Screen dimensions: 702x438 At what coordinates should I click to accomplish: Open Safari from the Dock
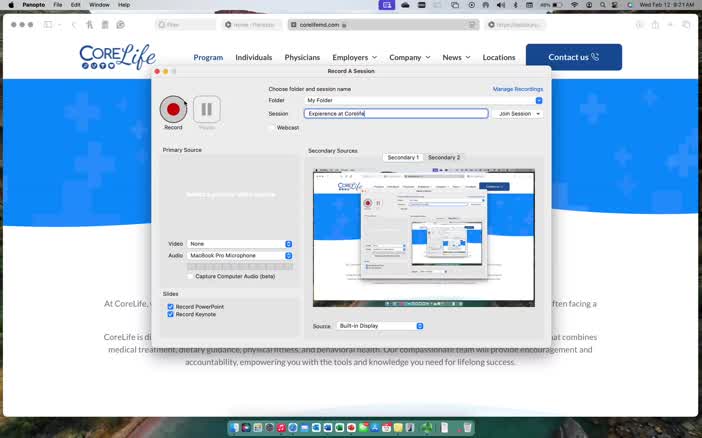pyautogui.click(x=293, y=428)
